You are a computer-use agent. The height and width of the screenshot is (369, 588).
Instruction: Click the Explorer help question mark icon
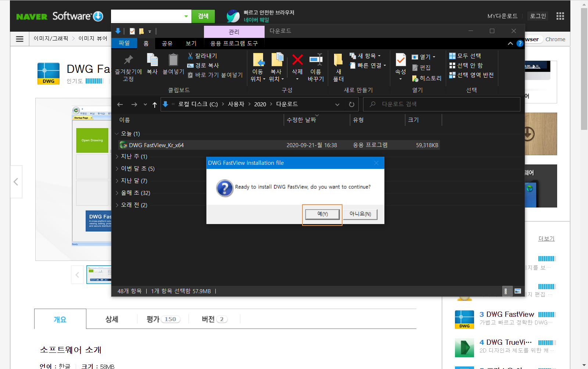coord(520,43)
